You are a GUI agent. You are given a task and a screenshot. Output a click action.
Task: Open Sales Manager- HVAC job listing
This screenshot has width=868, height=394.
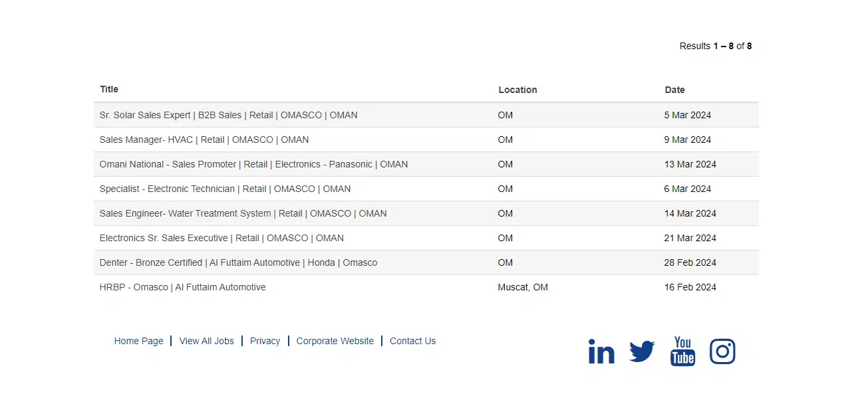coord(204,140)
